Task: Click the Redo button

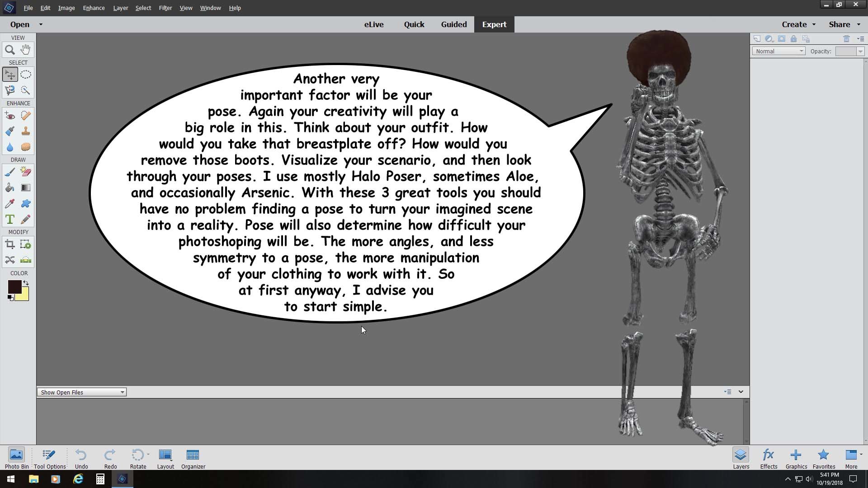Action: [x=110, y=458]
